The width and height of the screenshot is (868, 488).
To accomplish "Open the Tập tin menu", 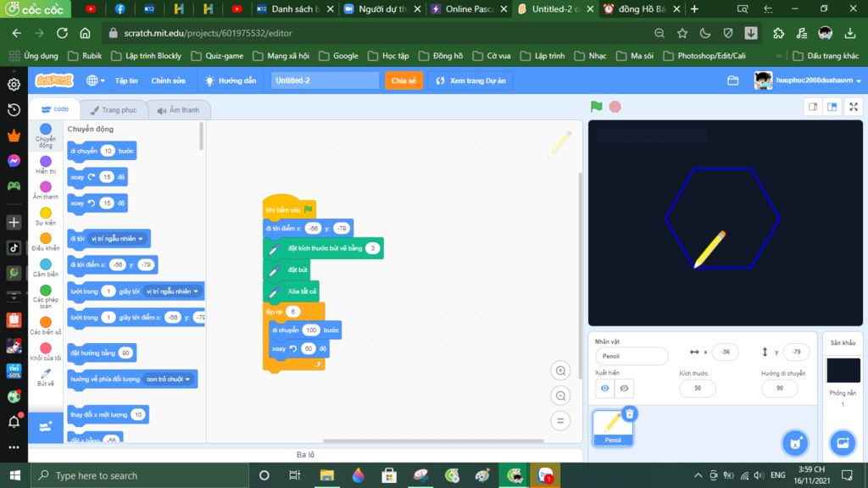I will coord(126,80).
